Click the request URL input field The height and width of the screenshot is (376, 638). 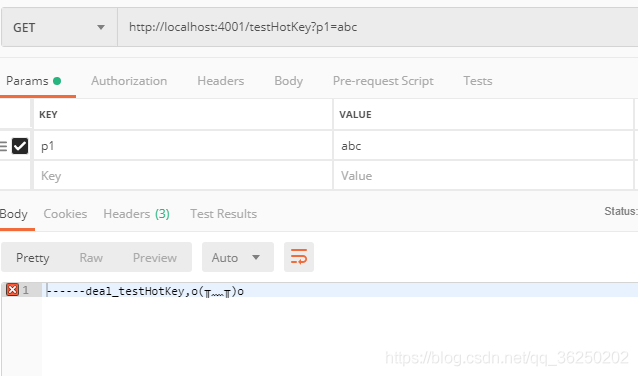378,27
